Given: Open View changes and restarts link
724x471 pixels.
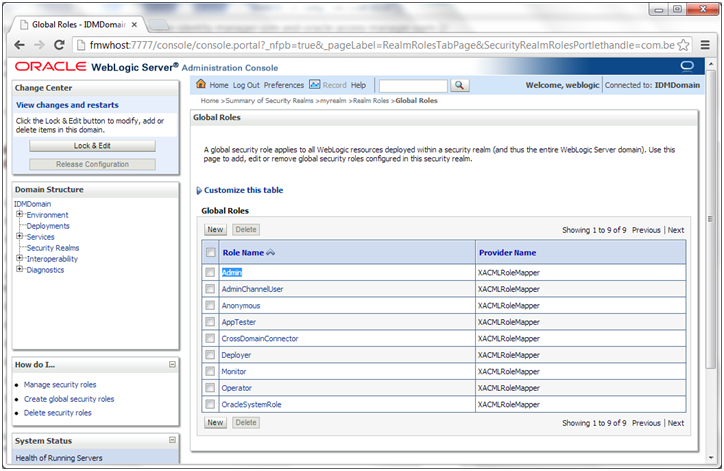Looking at the screenshot, I should (x=67, y=105).
